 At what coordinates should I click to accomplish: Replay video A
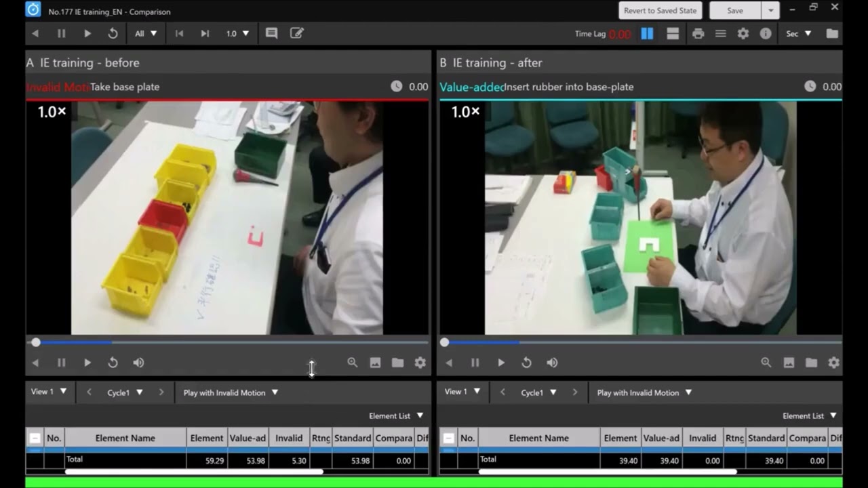coord(113,363)
